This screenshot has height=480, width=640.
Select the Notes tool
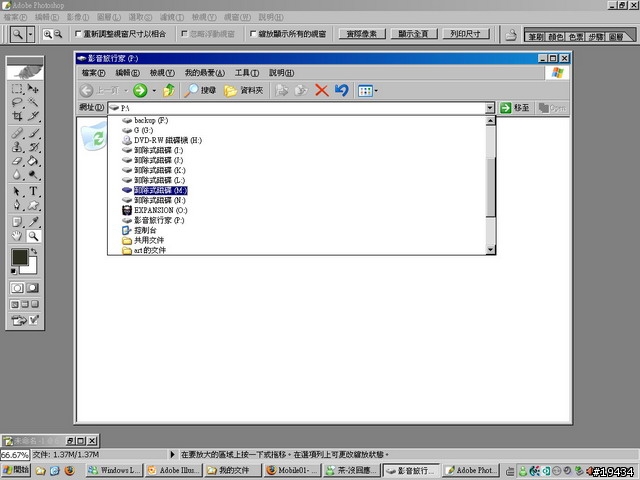(17, 222)
